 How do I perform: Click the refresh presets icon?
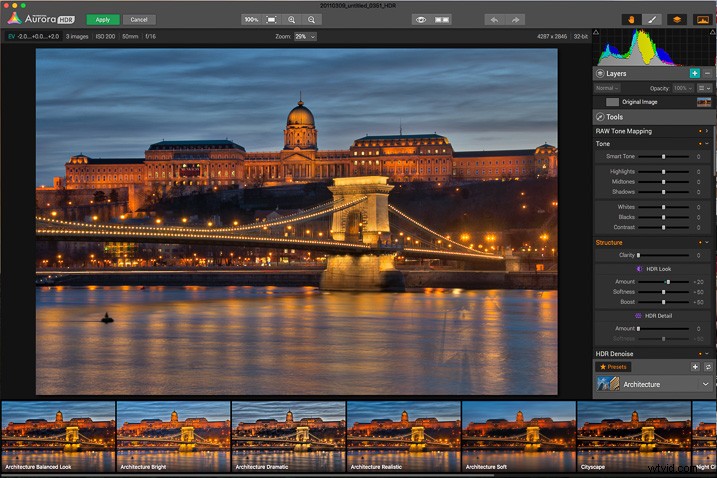[x=708, y=367]
